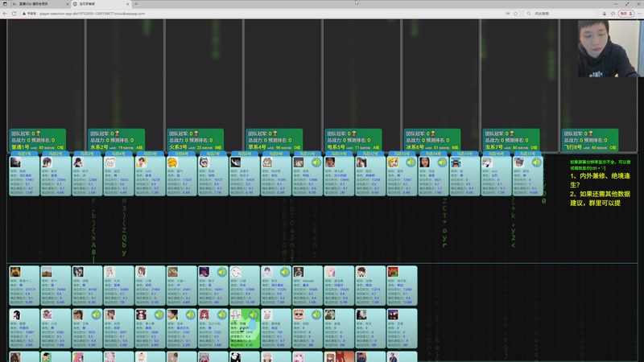Click the note 如果还需其他数据建议

pos(600,199)
